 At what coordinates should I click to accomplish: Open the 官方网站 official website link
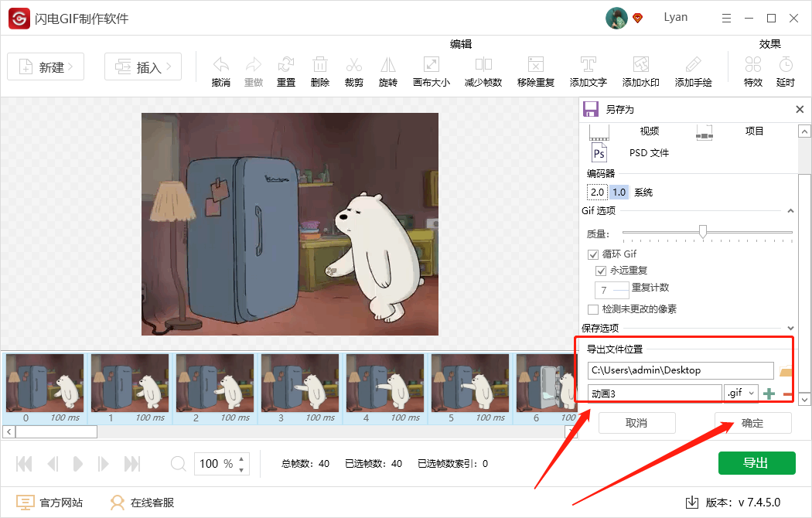49,503
